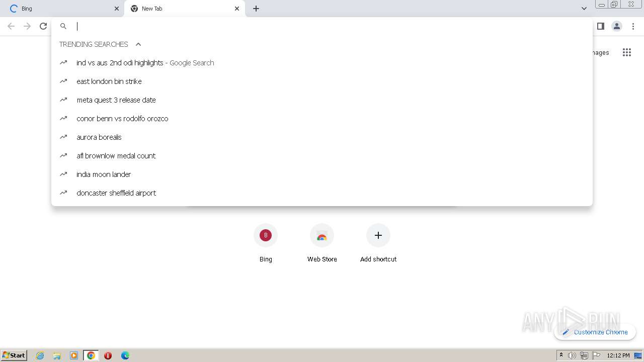Click the clock showing 12:12 PM

coord(618,355)
